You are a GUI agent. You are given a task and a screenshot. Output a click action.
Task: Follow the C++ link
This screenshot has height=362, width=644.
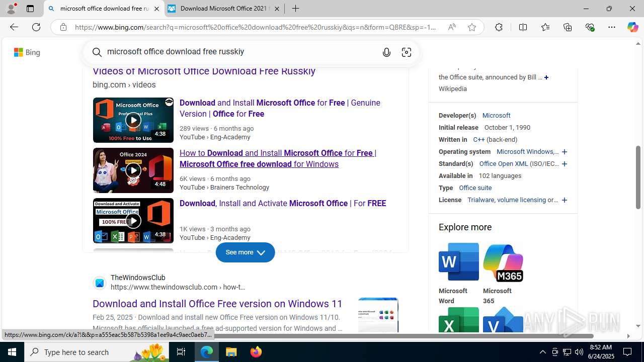(478, 140)
